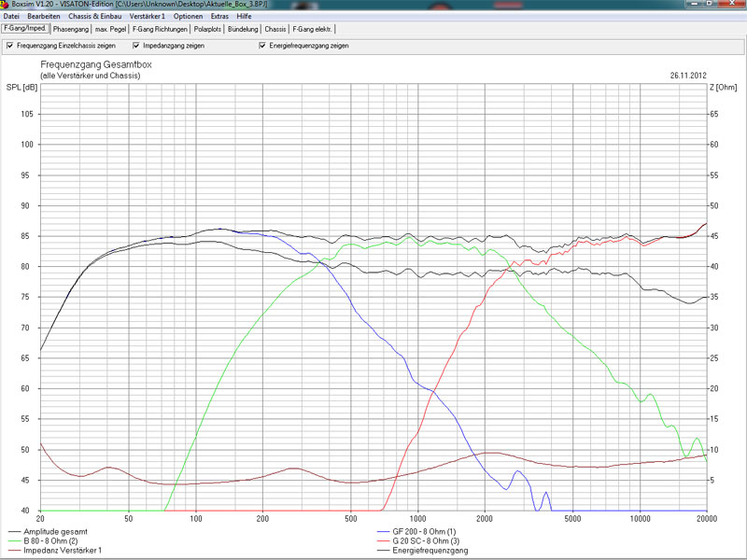The width and height of the screenshot is (747, 560).
Task: Open the Bündelung tab
Action: [244, 29]
